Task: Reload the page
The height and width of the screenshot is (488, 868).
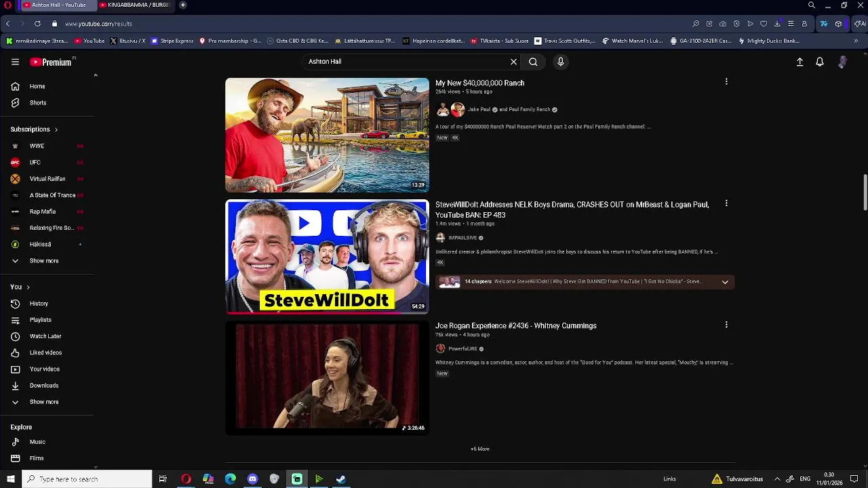Action: (x=37, y=24)
